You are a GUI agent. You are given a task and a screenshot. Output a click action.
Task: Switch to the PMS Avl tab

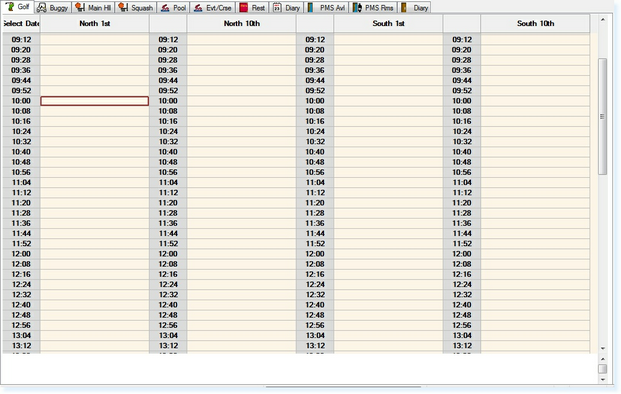(x=326, y=8)
